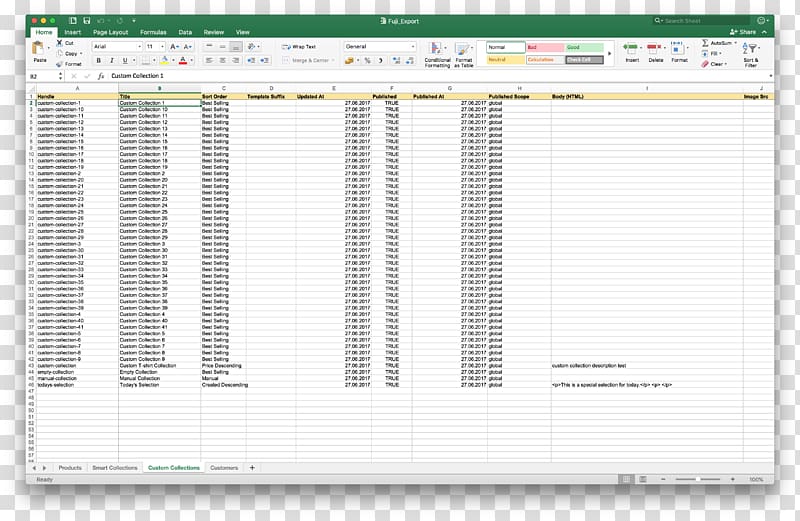This screenshot has height=521, width=800.
Task: Click the Delete cells icon
Action: (655, 49)
